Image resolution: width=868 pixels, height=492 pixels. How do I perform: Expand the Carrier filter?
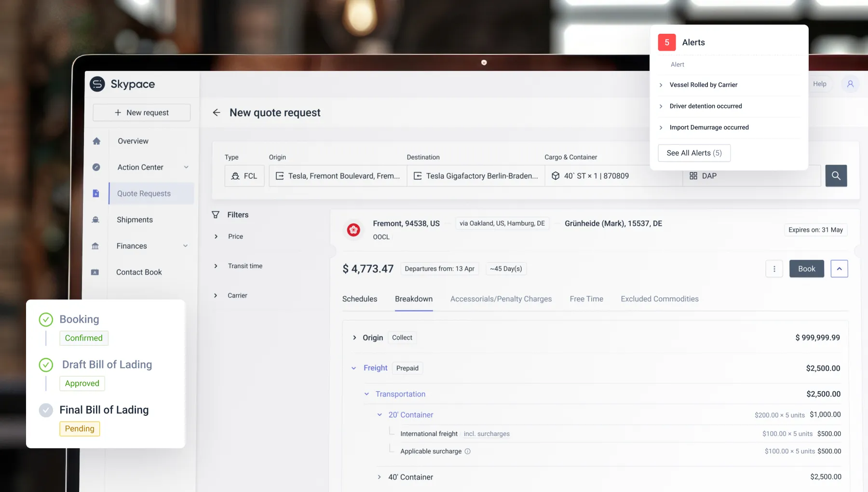[216, 295]
